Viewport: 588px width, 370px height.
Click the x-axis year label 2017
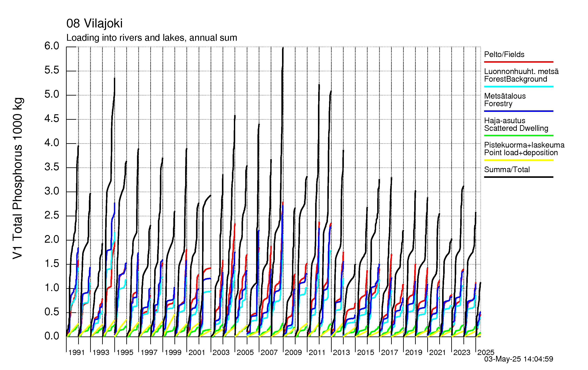coord(389,352)
